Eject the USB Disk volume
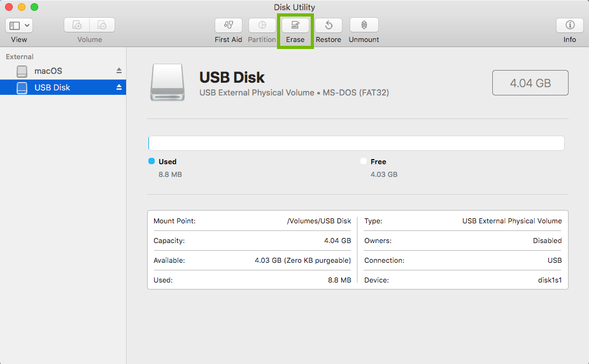Image resolution: width=589 pixels, height=364 pixels. (x=119, y=87)
